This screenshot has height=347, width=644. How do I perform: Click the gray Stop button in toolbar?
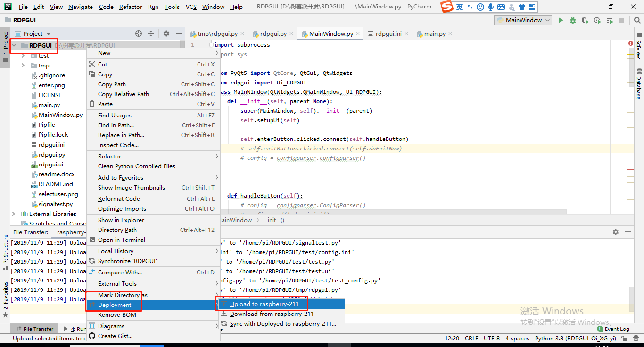(x=622, y=20)
